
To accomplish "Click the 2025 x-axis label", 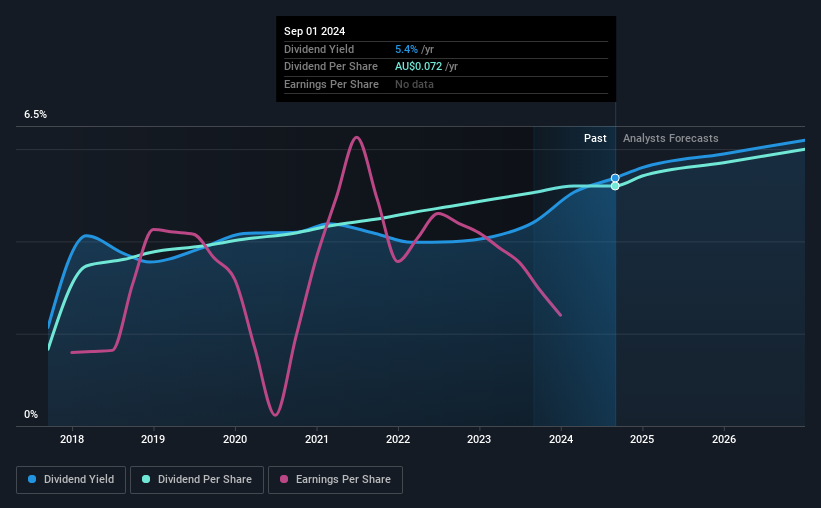I will 642,439.
